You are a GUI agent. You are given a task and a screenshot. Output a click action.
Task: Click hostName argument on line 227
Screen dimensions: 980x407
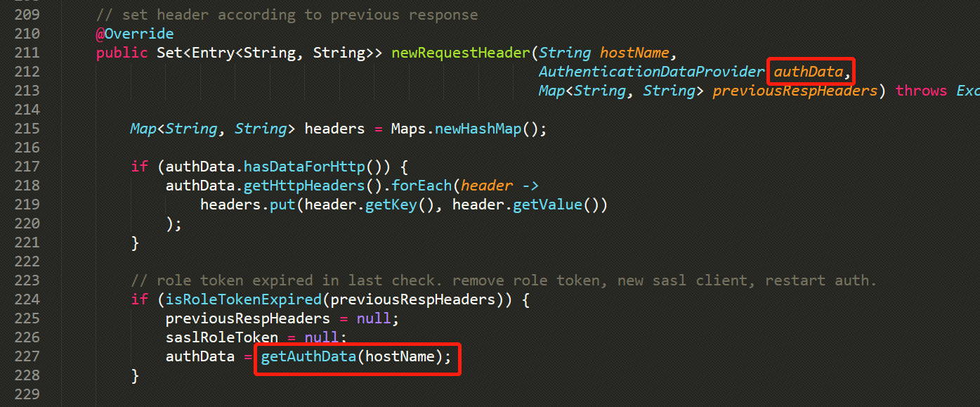(400, 356)
